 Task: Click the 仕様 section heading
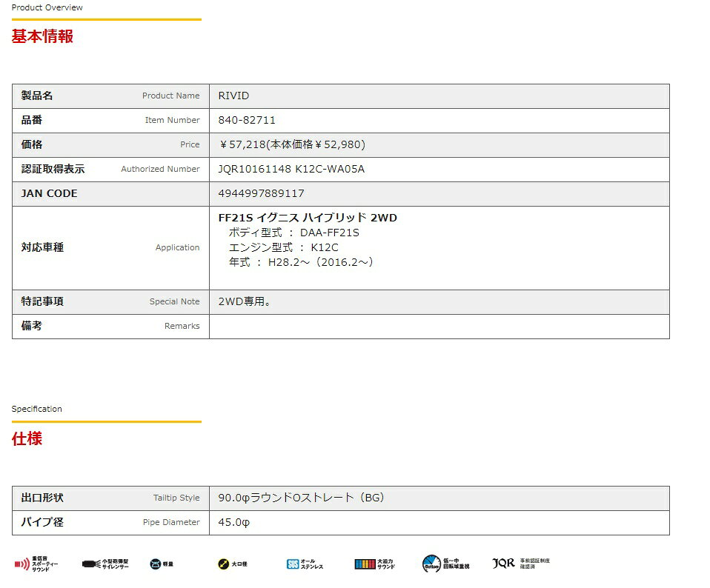[x=27, y=438]
